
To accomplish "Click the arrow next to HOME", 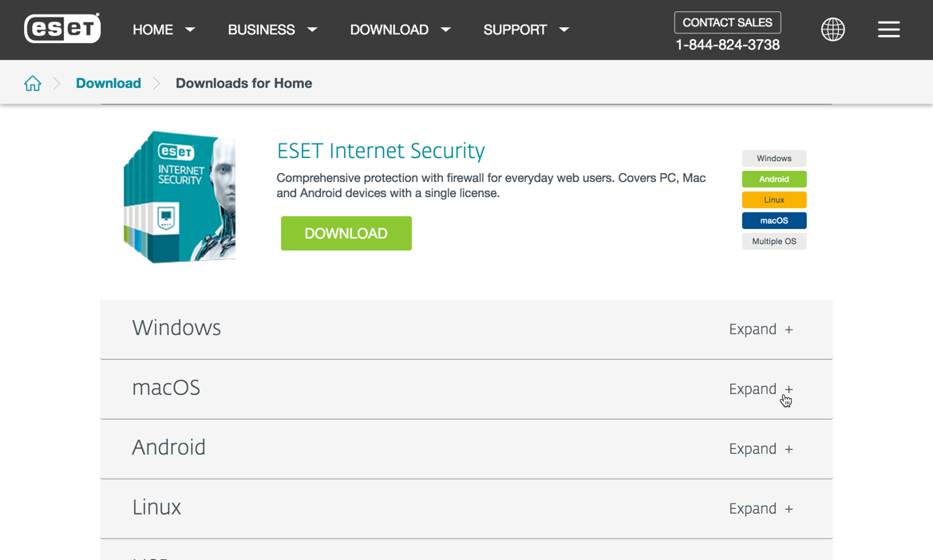I will [191, 30].
